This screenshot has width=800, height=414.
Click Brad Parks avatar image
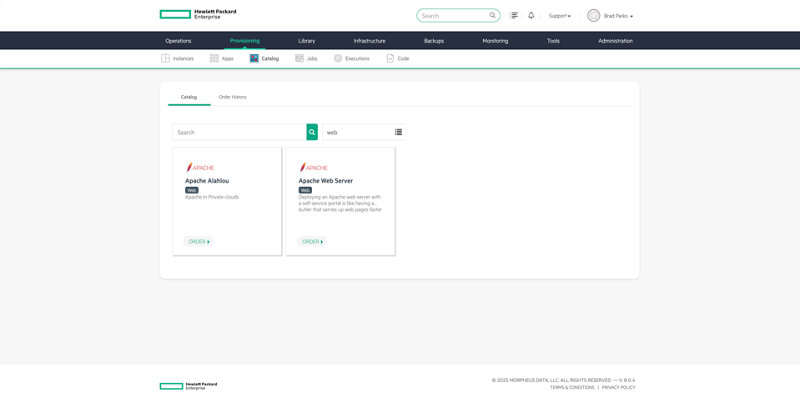pos(593,15)
